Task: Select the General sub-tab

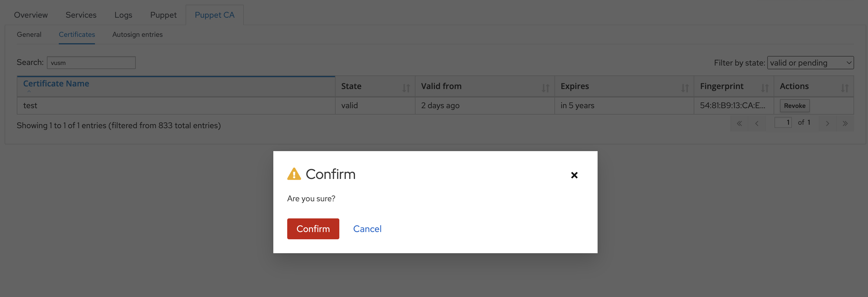Action: pyautogui.click(x=29, y=35)
